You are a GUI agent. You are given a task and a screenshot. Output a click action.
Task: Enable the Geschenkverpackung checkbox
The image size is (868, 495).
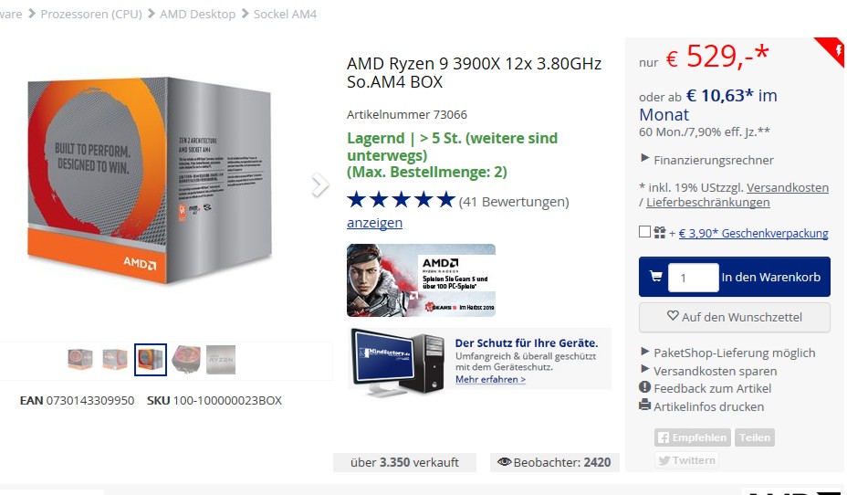645,233
